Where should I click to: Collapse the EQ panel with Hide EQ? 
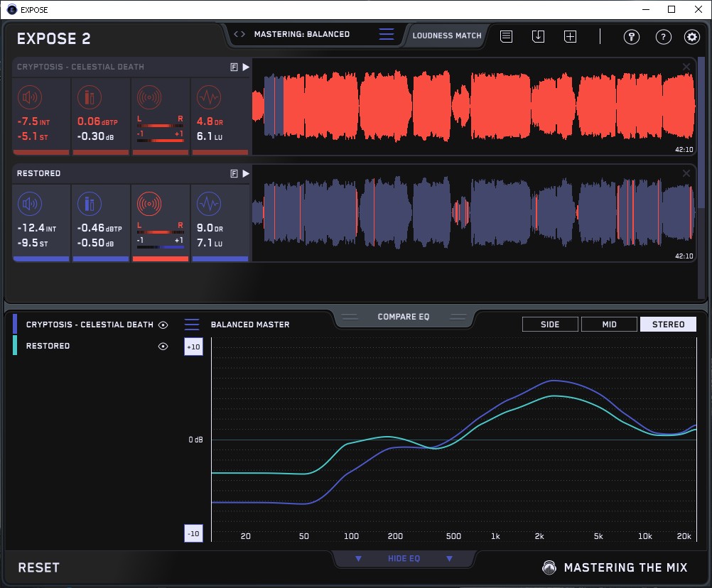tap(404, 559)
